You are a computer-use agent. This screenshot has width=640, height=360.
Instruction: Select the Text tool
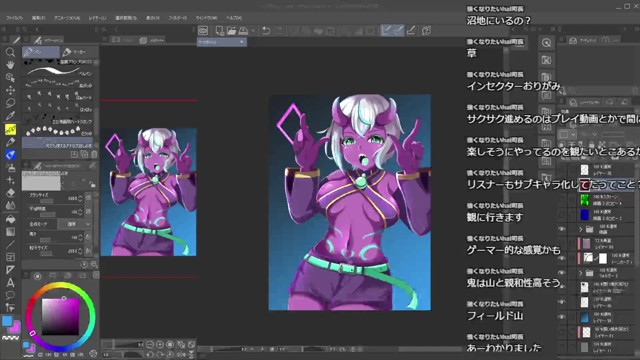click(10, 282)
